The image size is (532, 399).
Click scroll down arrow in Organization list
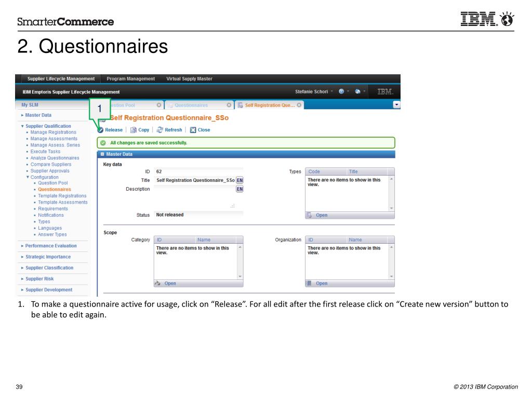click(392, 276)
